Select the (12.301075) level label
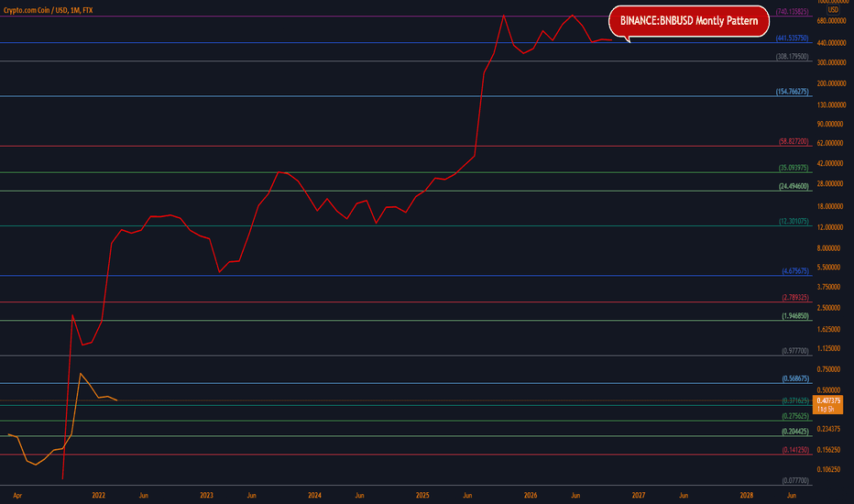The height and width of the screenshot is (504, 854). click(x=794, y=221)
